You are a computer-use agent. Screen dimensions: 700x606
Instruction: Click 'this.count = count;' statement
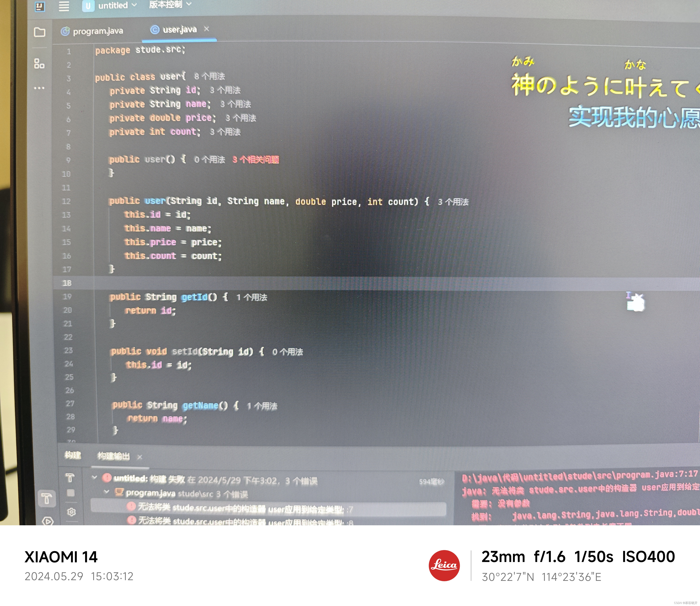pyautogui.click(x=173, y=256)
